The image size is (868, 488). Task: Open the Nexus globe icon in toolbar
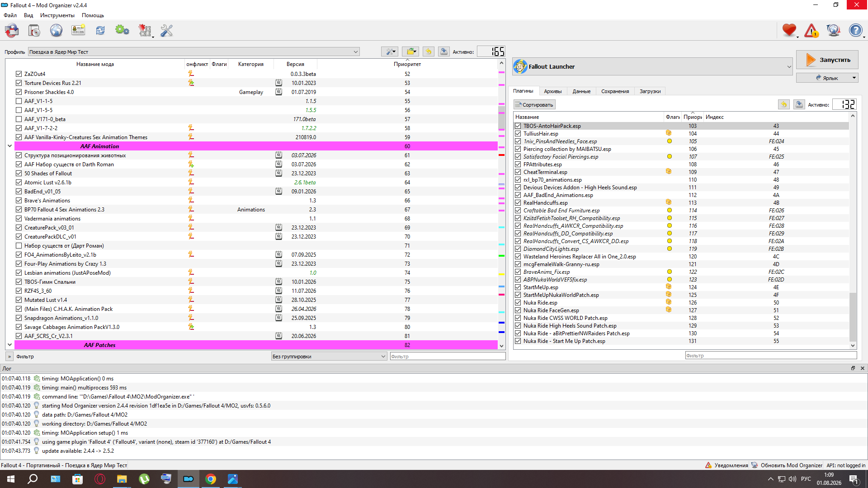[x=56, y=30]
